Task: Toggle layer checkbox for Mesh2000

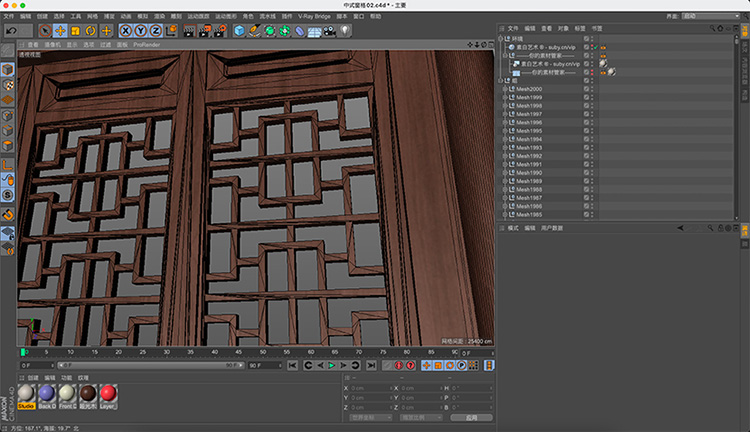Action: pyautogui.click(x=586, y=89)
